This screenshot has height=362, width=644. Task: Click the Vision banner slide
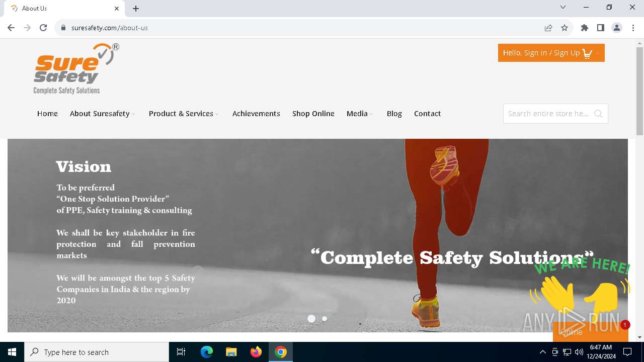tap(317, 235)
